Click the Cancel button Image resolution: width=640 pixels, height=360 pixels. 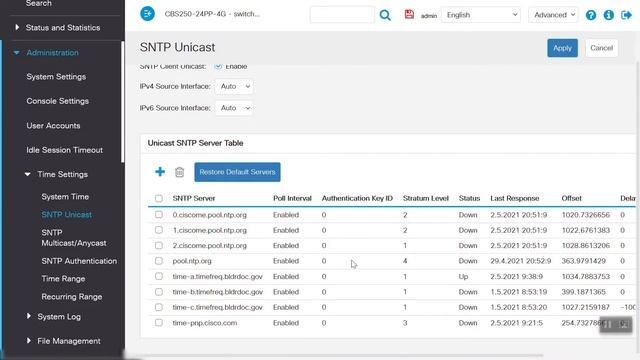coord(602,48)
